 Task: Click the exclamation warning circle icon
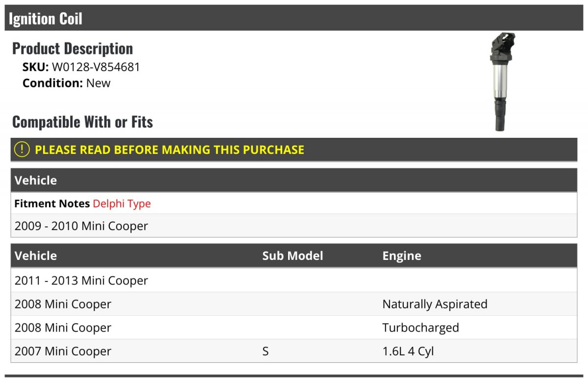(22, 150)
